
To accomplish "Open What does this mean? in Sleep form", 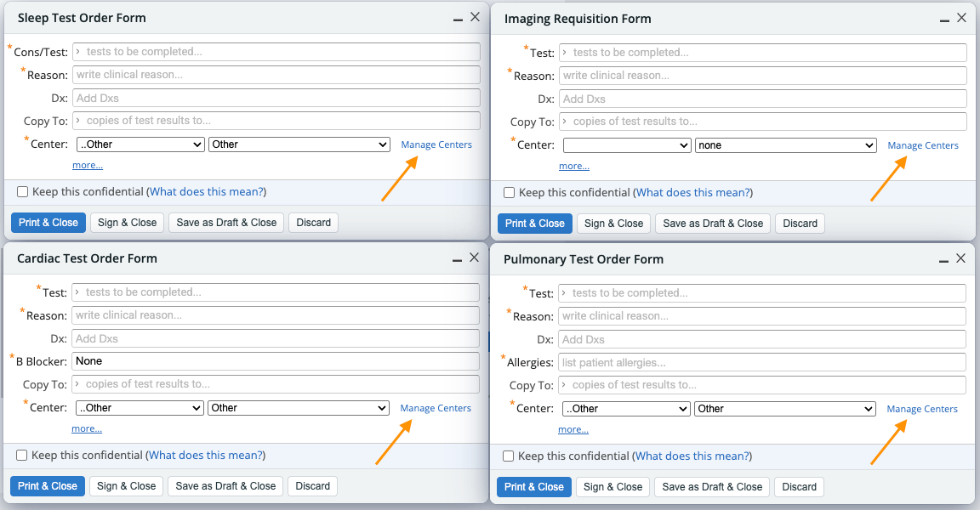I will [206, 191].
